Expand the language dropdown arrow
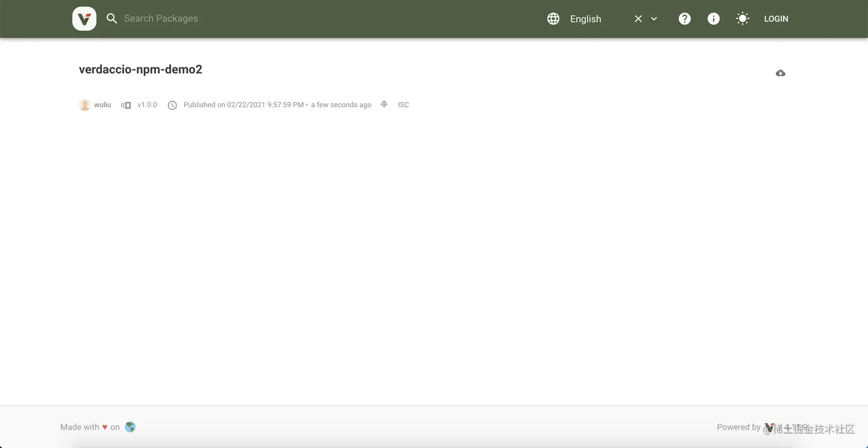The width and height of the screenshot is (868, 448). point(654,18)
